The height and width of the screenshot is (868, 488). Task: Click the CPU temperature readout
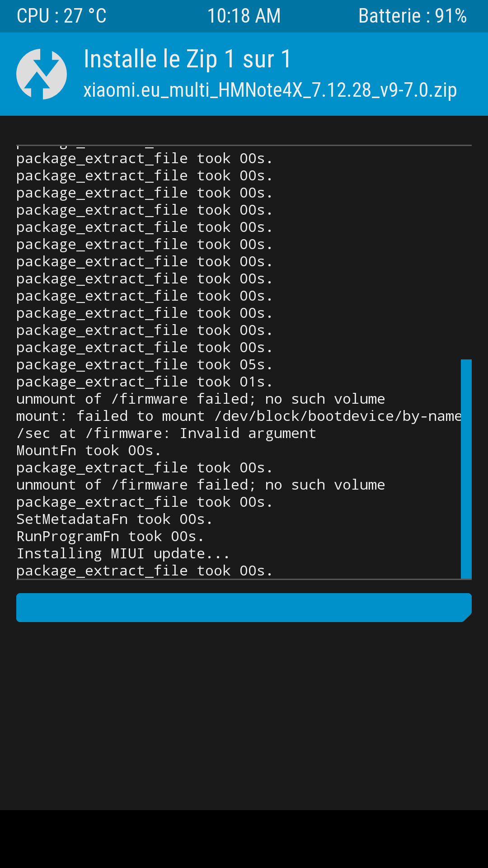(61, 16)
